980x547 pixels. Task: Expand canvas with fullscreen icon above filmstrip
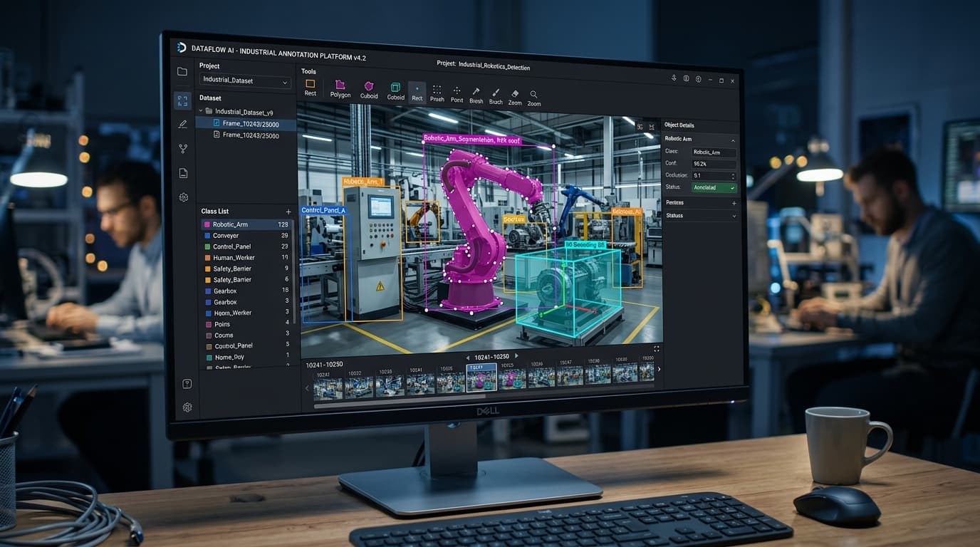click(x=657, y=349)
